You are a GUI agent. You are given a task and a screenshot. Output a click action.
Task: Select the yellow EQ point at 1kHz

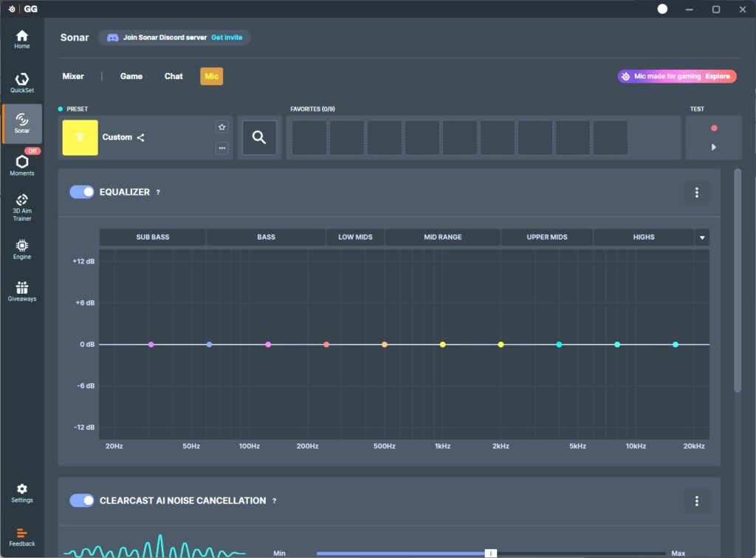click(443, 345)
